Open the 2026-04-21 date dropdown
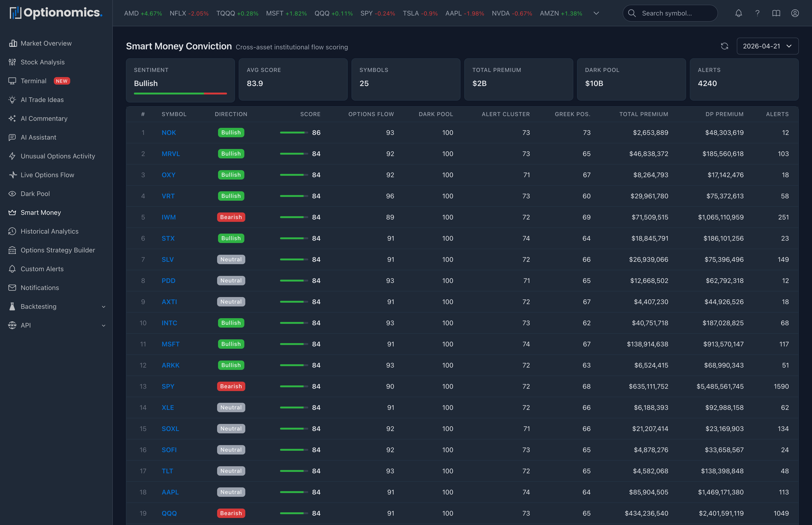Viewport: 812px width, 525px height. point(768,46)
